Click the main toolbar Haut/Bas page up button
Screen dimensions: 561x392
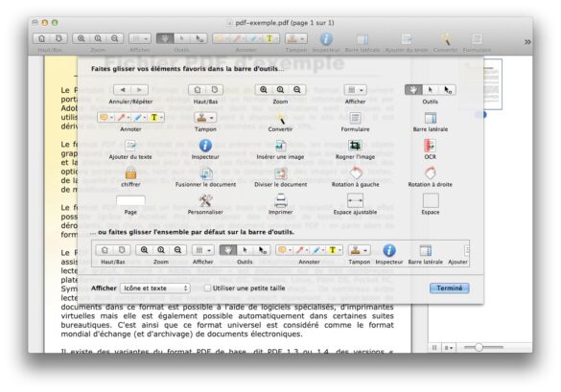coord(41,38)
